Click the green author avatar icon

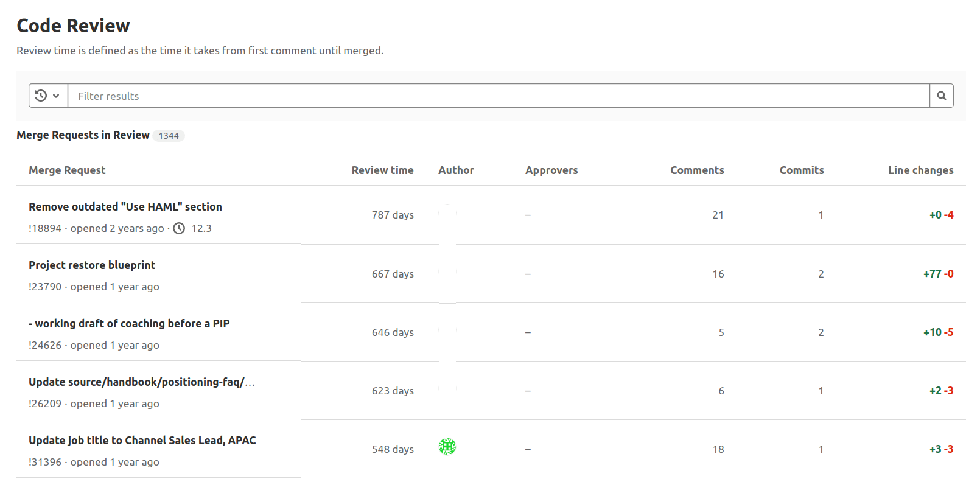coord(447,447)
